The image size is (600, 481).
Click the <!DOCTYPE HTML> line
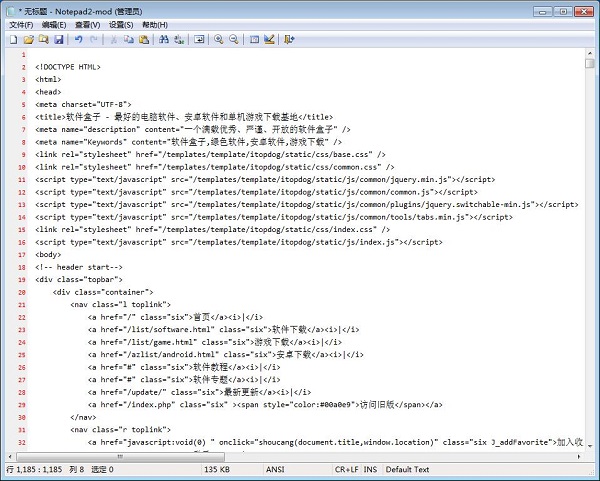[x=68, y=67]
